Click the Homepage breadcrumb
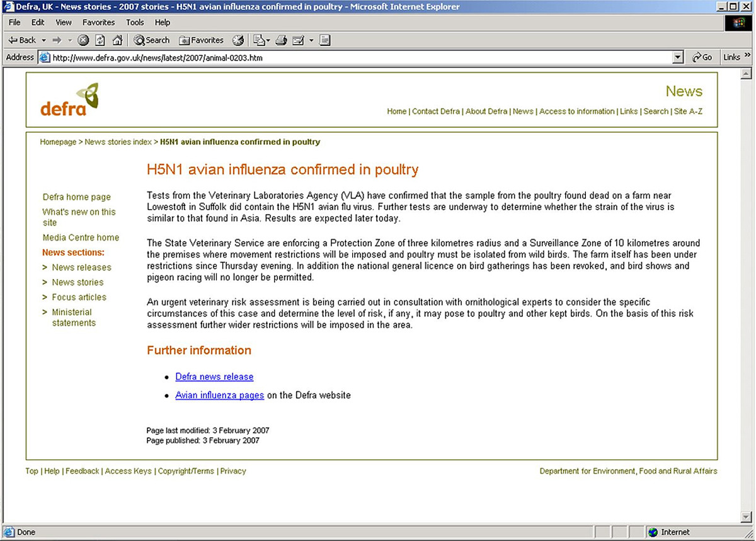Screen dimensions: 756x541 pos(58,142)
